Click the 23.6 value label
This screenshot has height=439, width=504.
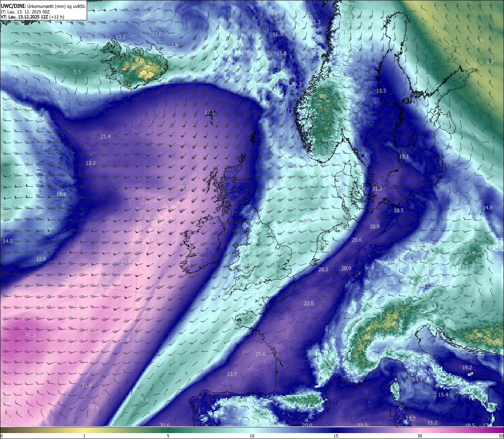pos(260,354)
